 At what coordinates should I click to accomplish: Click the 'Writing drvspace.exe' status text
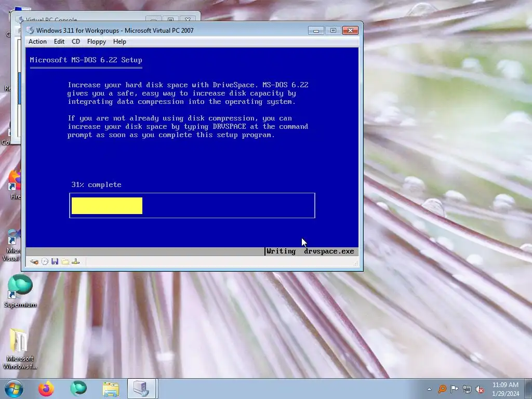[310, 251]
